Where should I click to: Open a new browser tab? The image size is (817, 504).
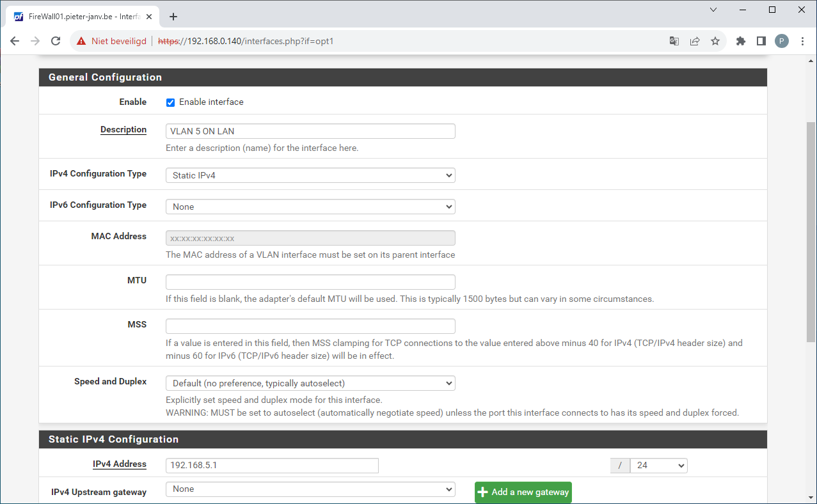pyautogui.click(x=173, y=16)
